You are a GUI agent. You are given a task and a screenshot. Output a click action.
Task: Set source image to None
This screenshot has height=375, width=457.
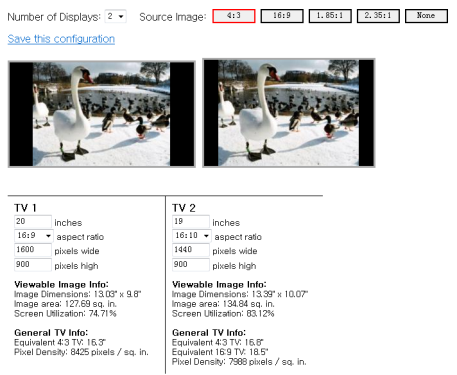[x=426, y=16]
